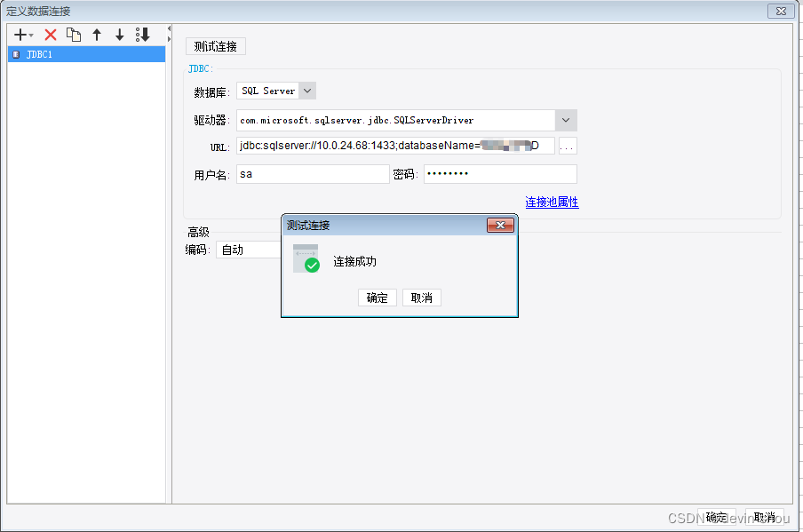Copy the selected connection
Image resolution: width=803 pixels, height=532 pixels.
click(x=74, y=35)
